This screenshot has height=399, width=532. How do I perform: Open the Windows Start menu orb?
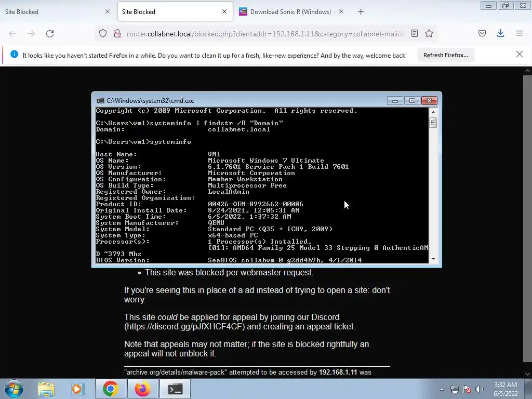14,389
